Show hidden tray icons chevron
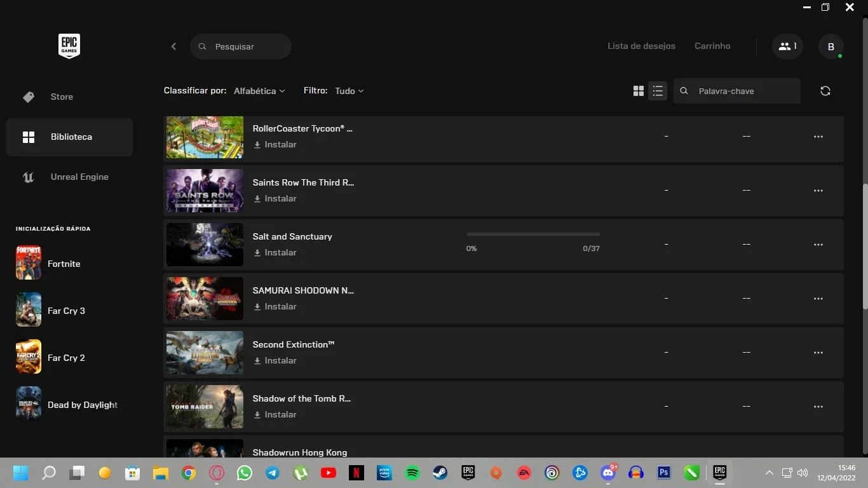 (769, 473)
